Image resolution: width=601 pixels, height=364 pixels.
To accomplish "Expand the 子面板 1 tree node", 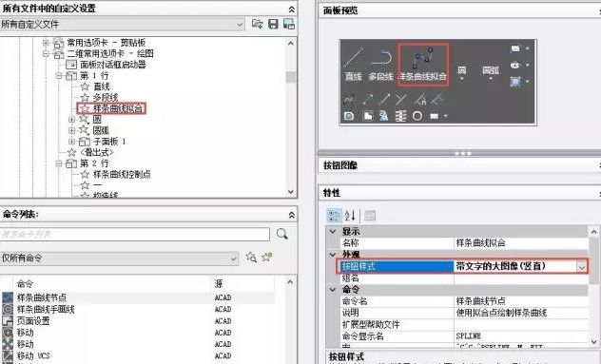I will tap(71, 142).
